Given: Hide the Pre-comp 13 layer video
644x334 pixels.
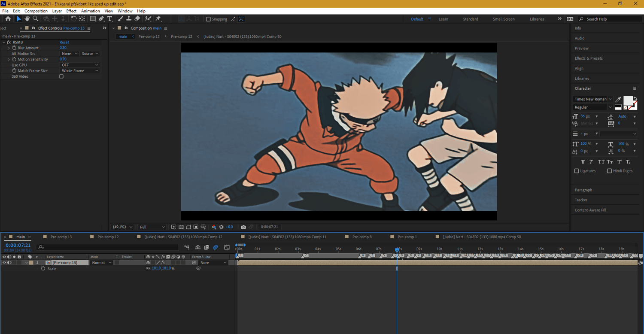Looking at the screenshot, I should pyautogui.click(x=4, y=263).
